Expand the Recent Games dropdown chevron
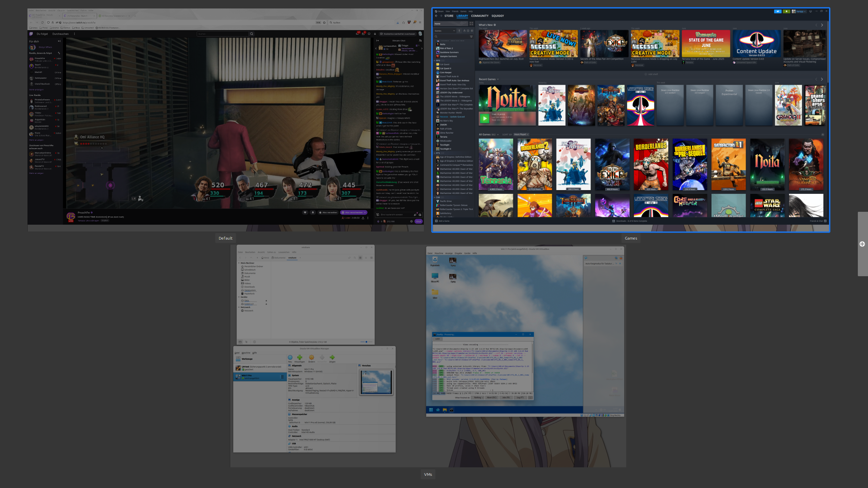The width and height of the screenshot is (868, 488). [498, 79]
